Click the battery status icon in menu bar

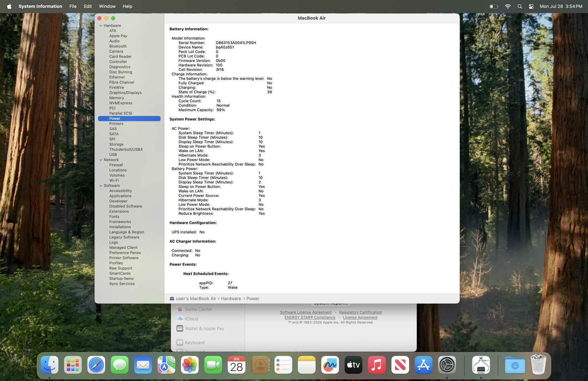494,6
